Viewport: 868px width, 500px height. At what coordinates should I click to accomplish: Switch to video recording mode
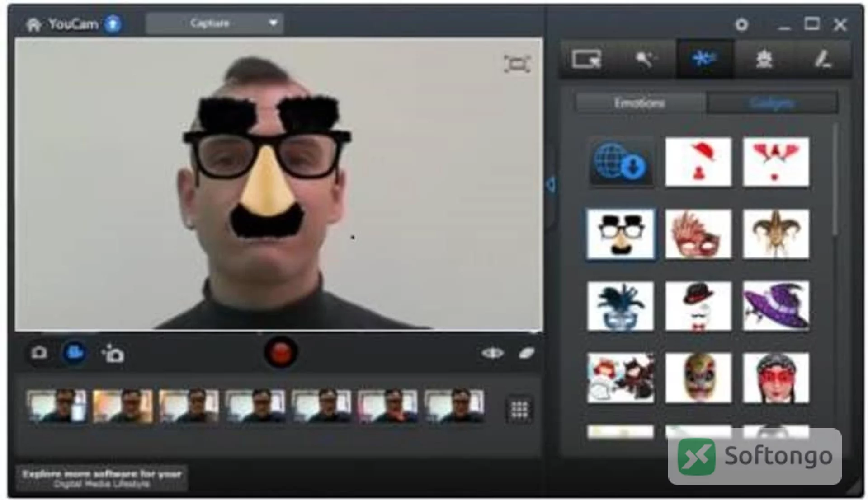[x=75, y=353]
